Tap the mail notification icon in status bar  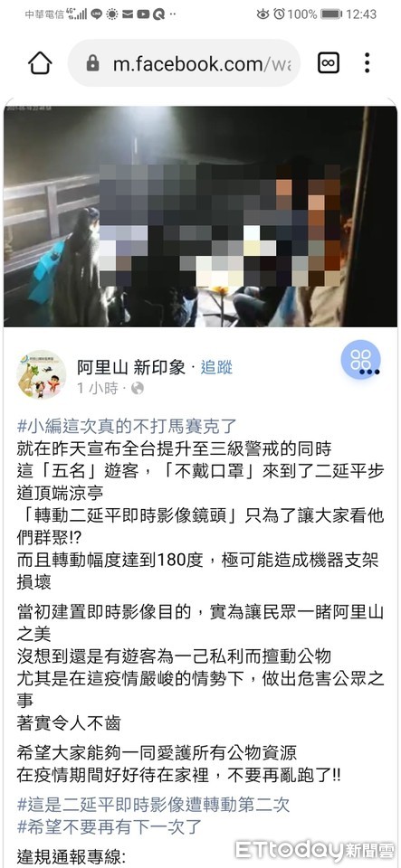click(129, 14)
